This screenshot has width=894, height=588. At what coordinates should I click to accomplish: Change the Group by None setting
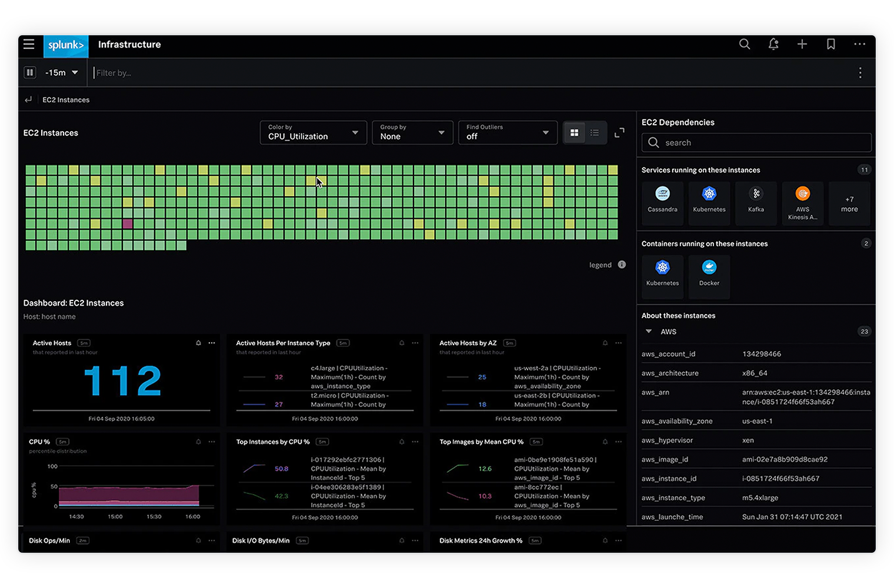412,132
